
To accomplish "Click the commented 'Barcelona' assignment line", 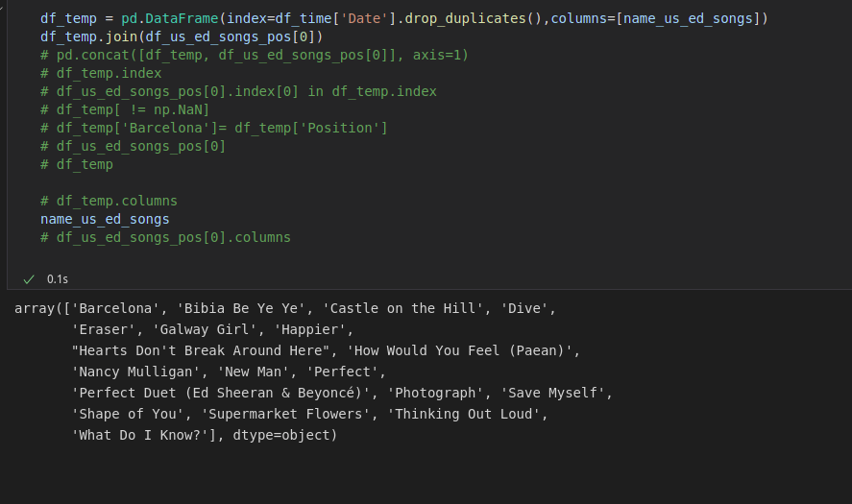I will [x=214, y=129].
